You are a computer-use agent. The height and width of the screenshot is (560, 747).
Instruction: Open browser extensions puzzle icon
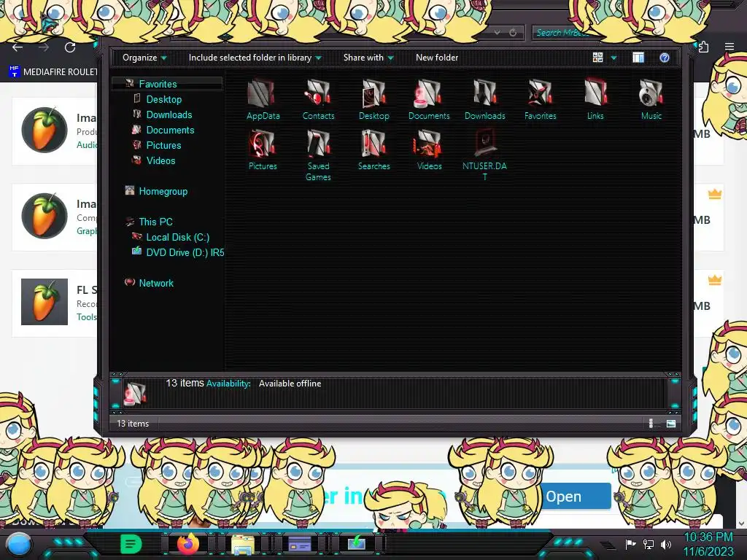pos(704,47)
